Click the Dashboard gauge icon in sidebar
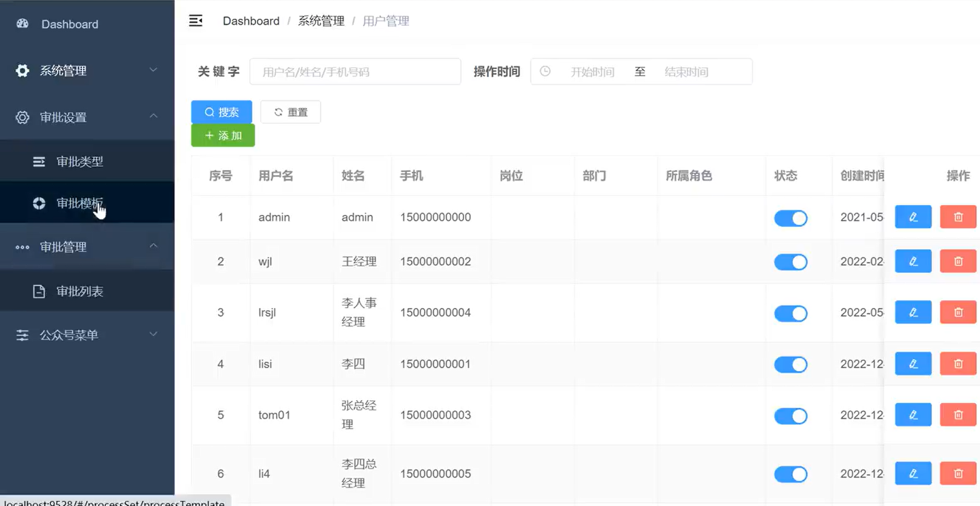This screenshot has width=980, height=506. pyautogui.click(x=23, y=24)
